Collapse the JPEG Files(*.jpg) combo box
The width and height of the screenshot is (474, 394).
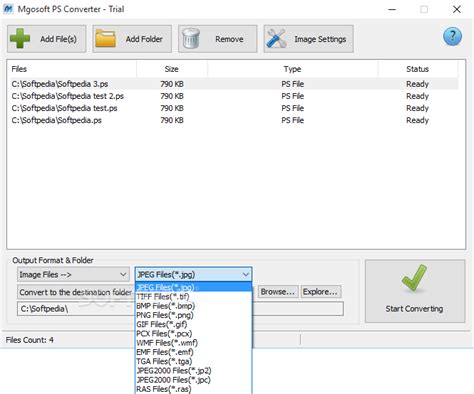pyautogui.click(x=193, y=275)
